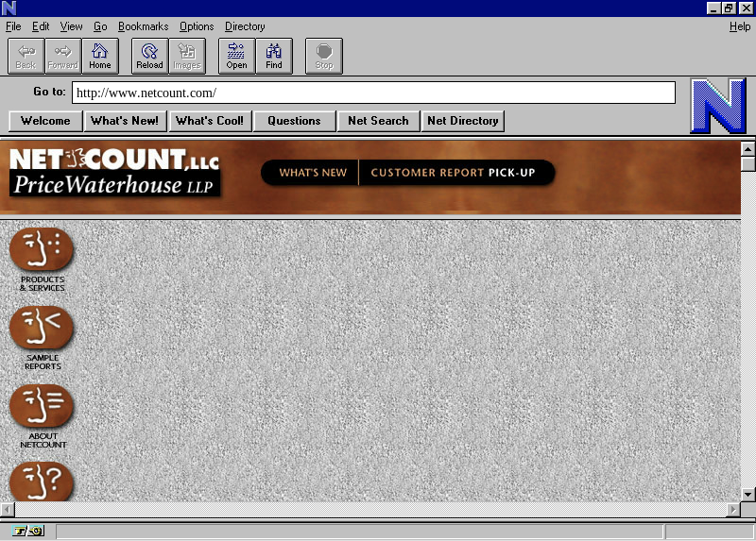Open Products & Services face icon
This screenshot has height=541, width=756.
(42, 249)
